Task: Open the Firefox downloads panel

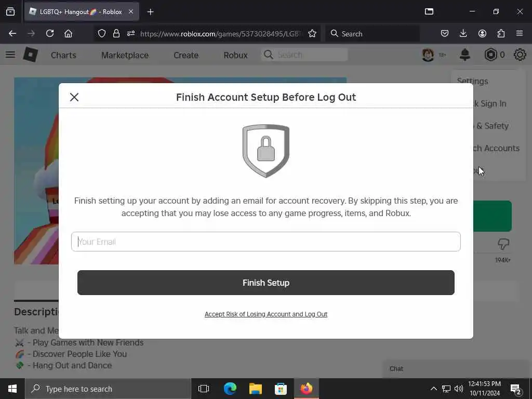Action: [x=463, y=33]
